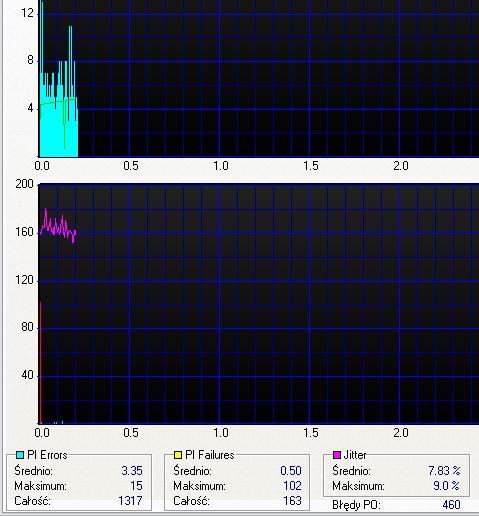
Task: Click the Błędy PO label
Action: pos(356,505)
